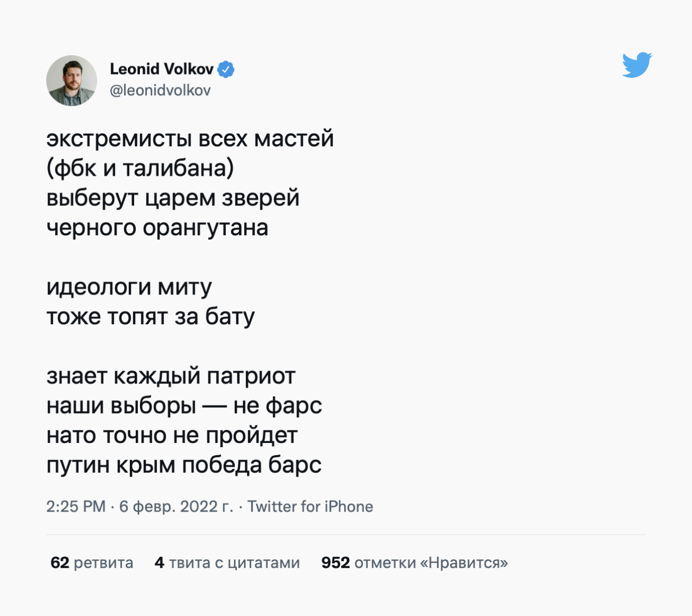
Task: Click the text "(фбк и талибана)"
Action: (140, 168)
